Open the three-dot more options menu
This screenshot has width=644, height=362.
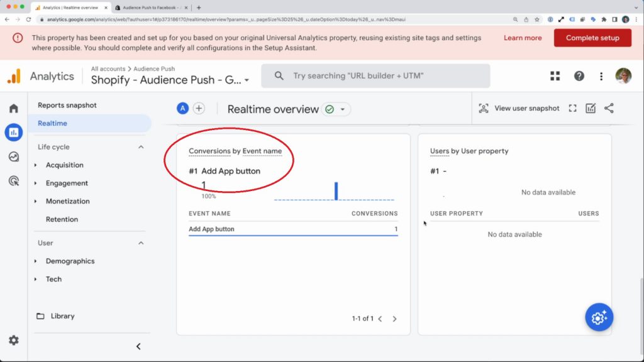tap(601, 76)
